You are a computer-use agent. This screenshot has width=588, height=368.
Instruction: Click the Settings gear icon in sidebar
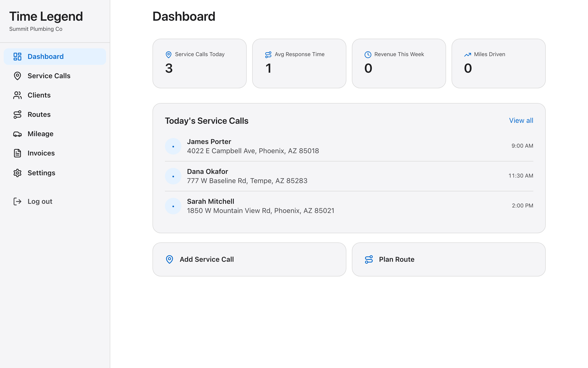click(x=17, y=173)
